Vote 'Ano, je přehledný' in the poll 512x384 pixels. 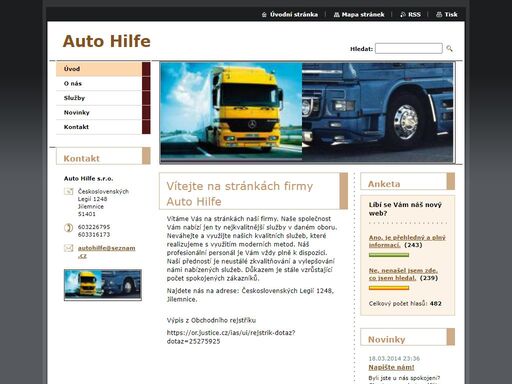pyautogui.click(x=407, y=241)
